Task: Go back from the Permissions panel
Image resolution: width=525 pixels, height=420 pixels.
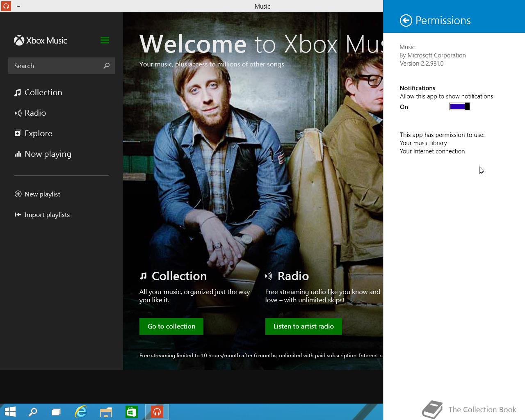Action: (406, 21)
